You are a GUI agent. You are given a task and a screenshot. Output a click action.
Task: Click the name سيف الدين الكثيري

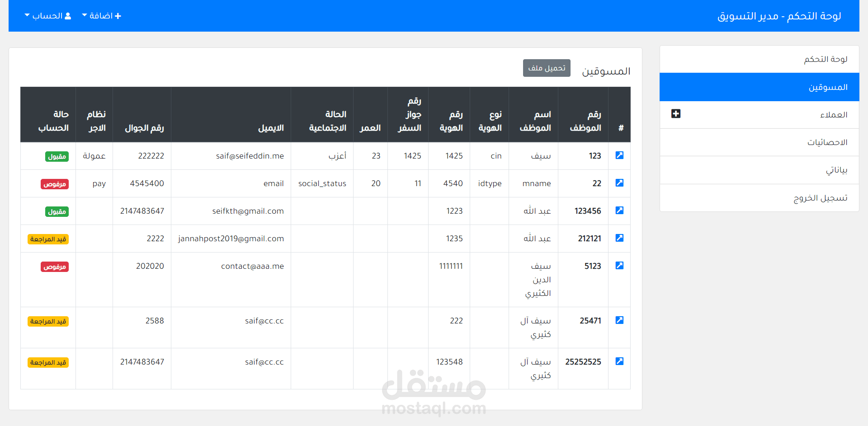[538, 280]
